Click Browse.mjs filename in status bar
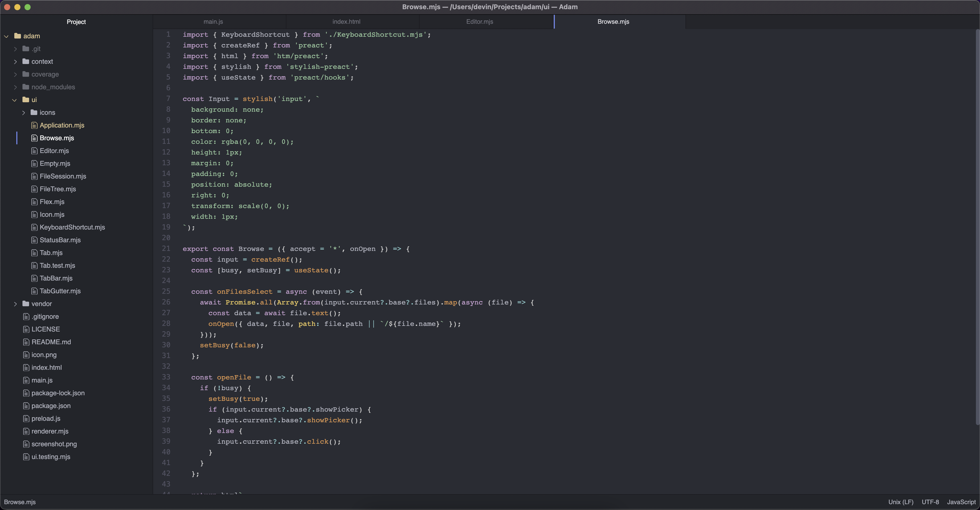The height and width of the screenshot is (510, 980). click(x=20, y=502)
